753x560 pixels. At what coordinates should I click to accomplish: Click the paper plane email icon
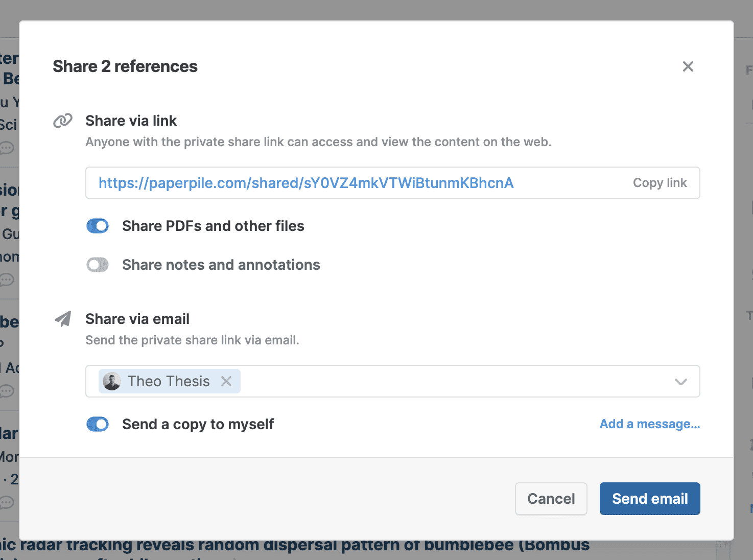63,319
